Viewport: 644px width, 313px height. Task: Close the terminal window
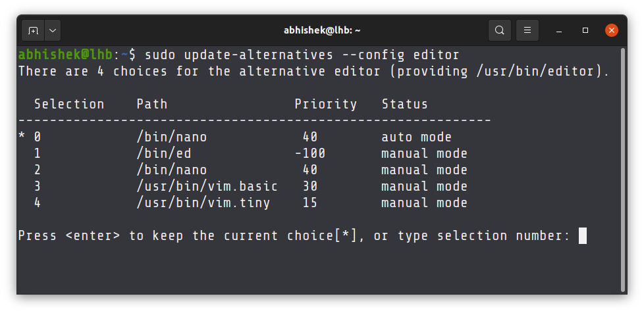click(x=612, y=30)
